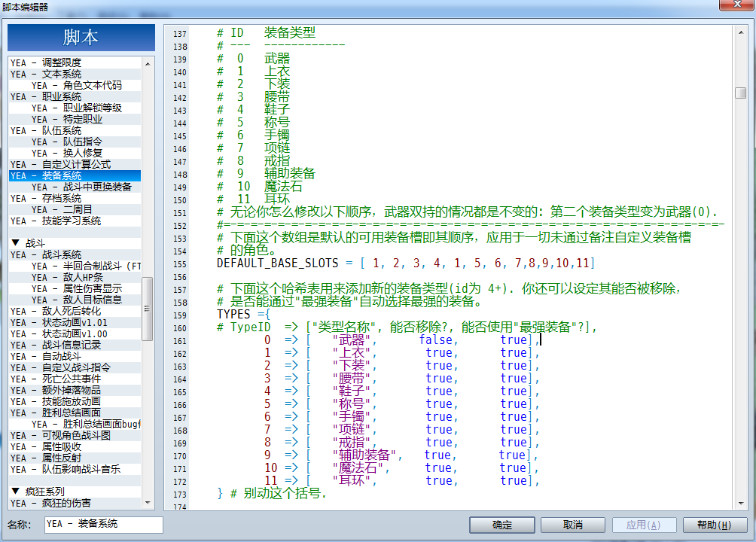Select script YEA - 胜利总结画面

(x=75, y=413)
